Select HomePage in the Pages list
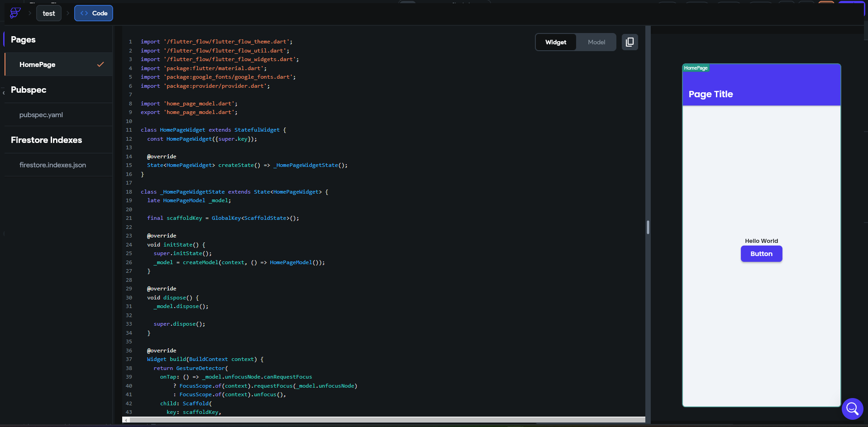 coord(58,64)
